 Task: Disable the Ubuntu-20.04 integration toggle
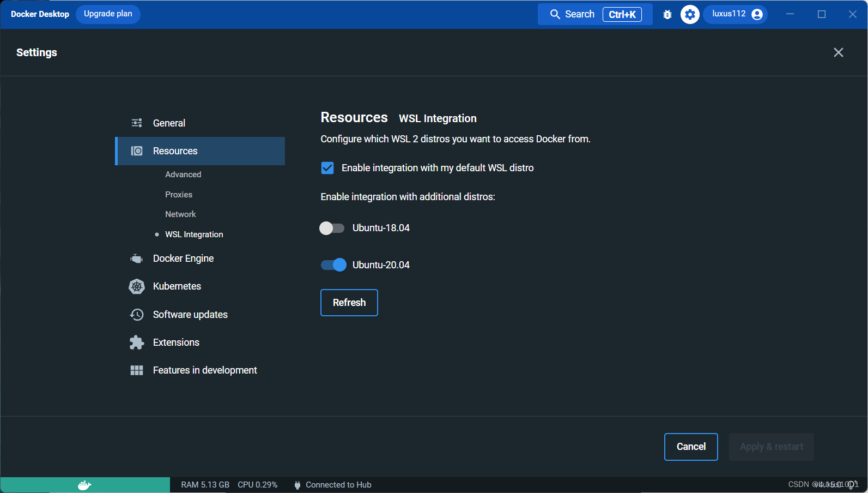coord(333,265)
